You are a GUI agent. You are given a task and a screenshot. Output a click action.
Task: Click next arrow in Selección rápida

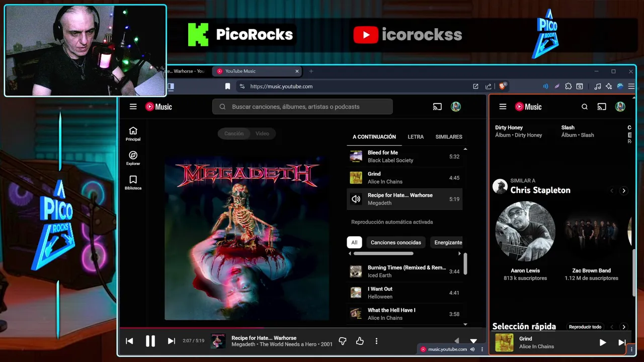pos(624,327)
